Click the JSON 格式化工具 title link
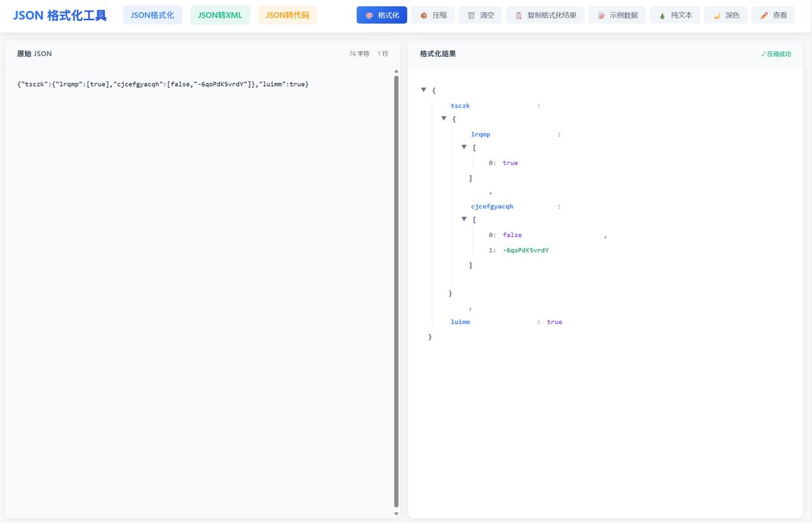The height and width of the screenshot is (523, 812). click(60, 16)
